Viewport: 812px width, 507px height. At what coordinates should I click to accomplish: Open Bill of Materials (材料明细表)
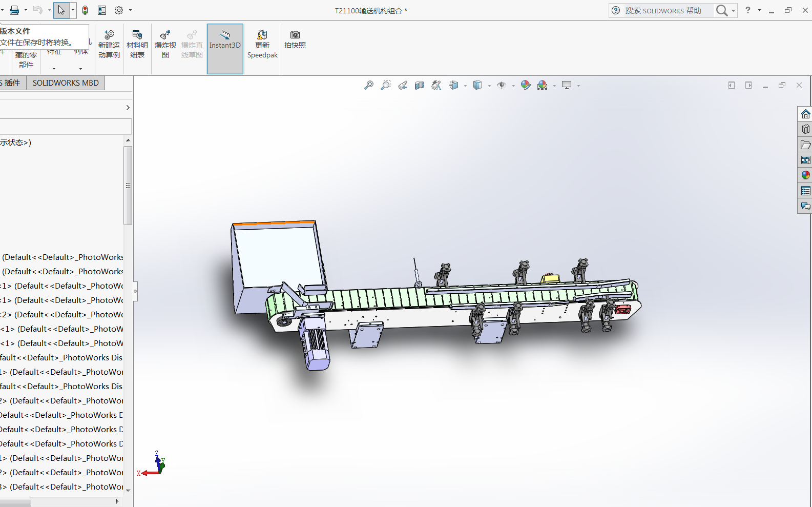[137, 45]
